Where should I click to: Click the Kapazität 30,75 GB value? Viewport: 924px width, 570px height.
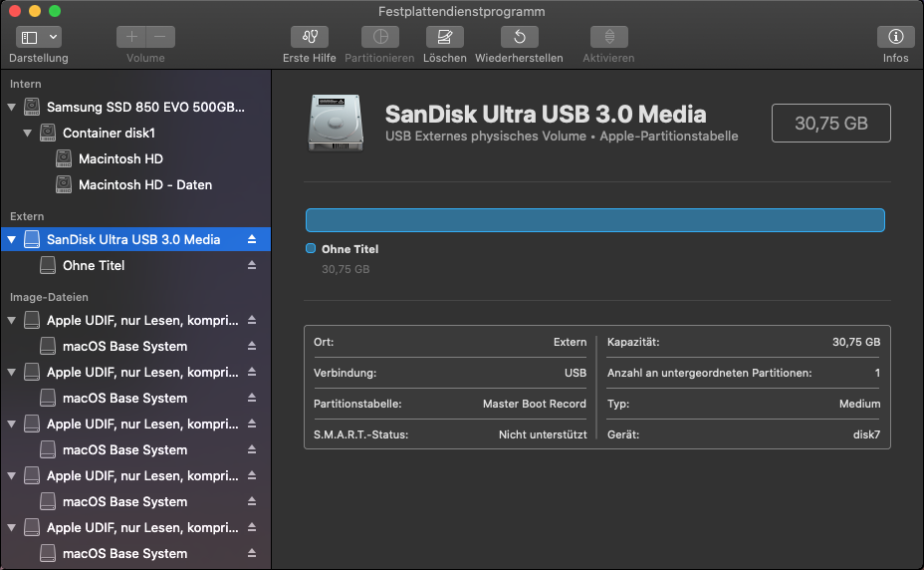[x=856, y=342]
